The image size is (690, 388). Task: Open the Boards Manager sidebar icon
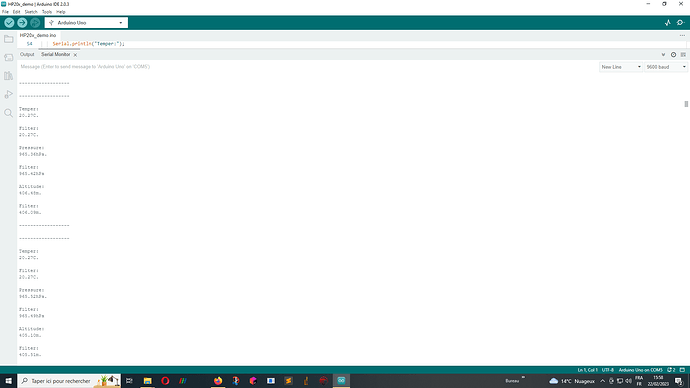click(8, 58)
